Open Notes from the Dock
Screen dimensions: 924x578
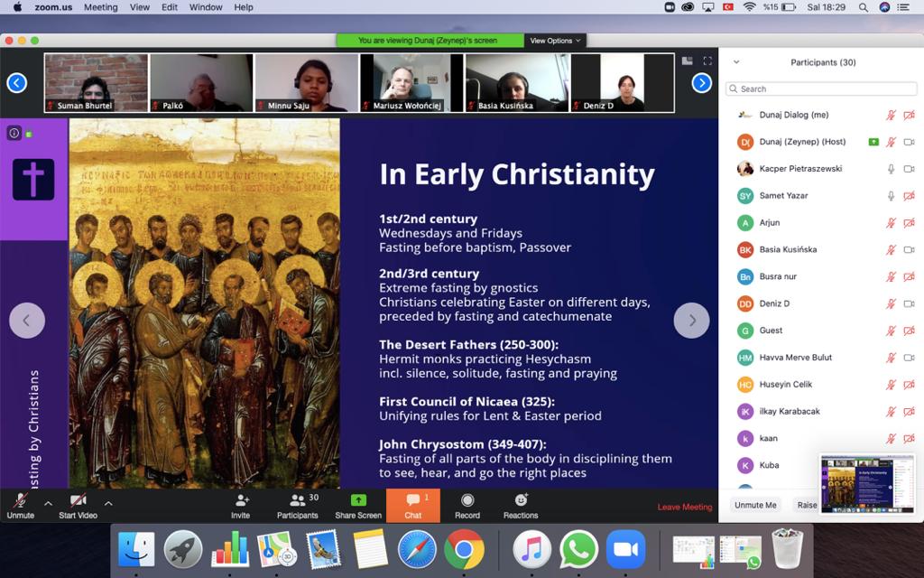pos(370,549)
